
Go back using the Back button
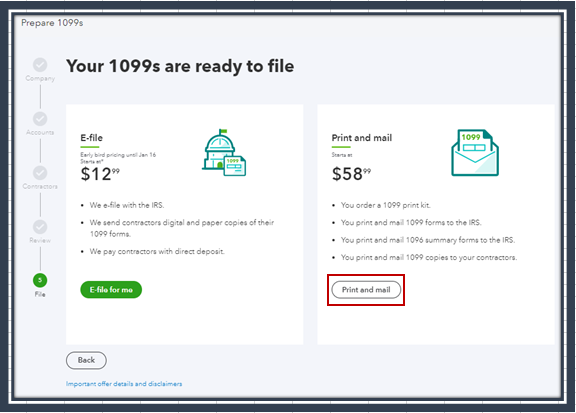coord(86,360)
